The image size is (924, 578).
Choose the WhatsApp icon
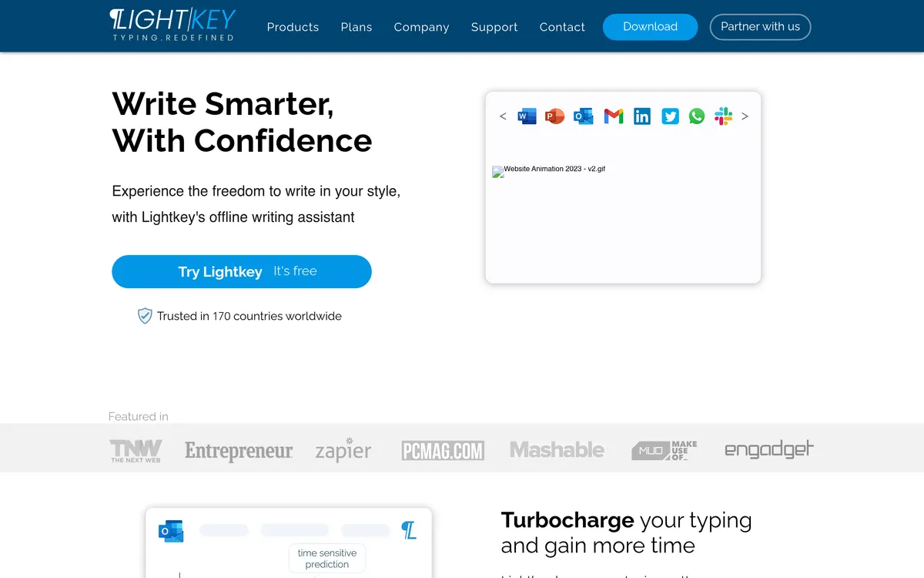[x=697, y=116]
